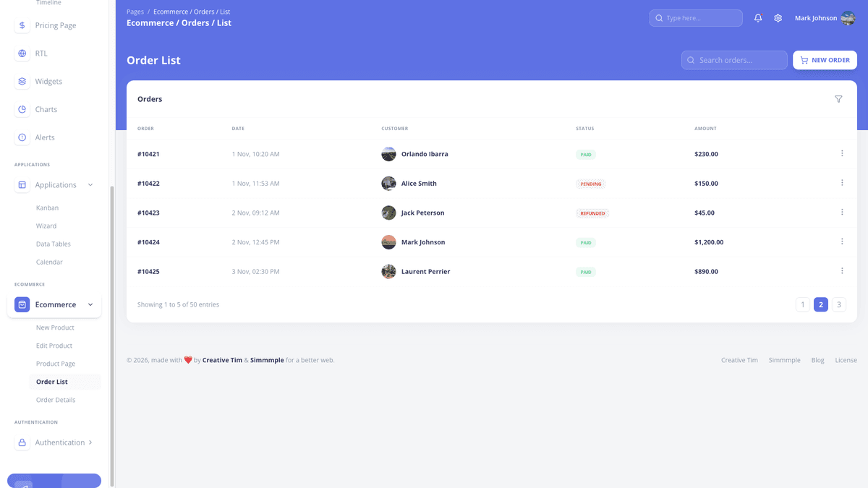Switch to the Order Details page

pyautogui.click(x=56, y=399)
